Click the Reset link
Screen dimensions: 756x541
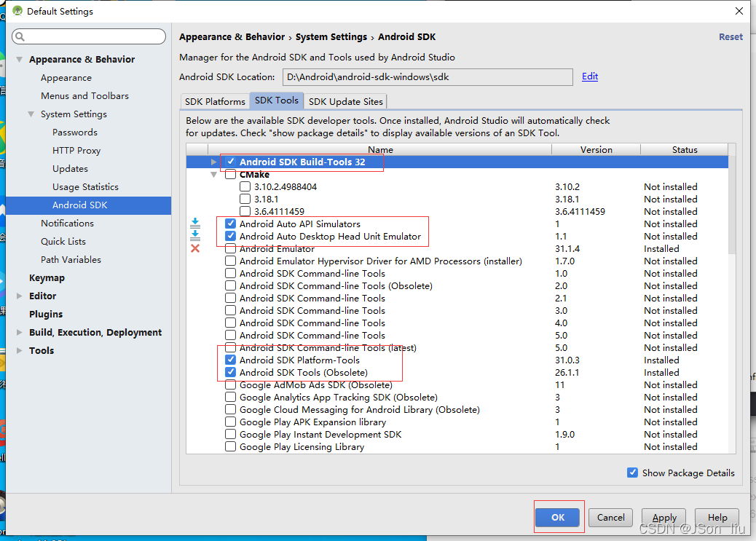click(x=731, y=36)
